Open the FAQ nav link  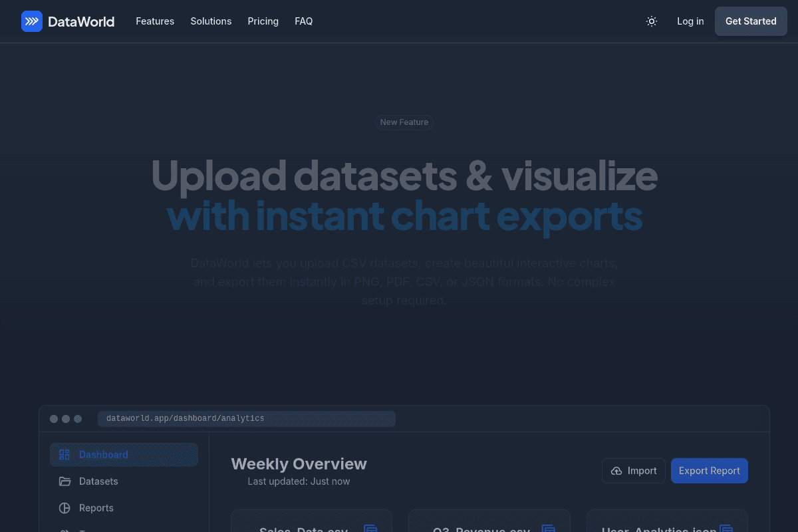tap(304, 21)
